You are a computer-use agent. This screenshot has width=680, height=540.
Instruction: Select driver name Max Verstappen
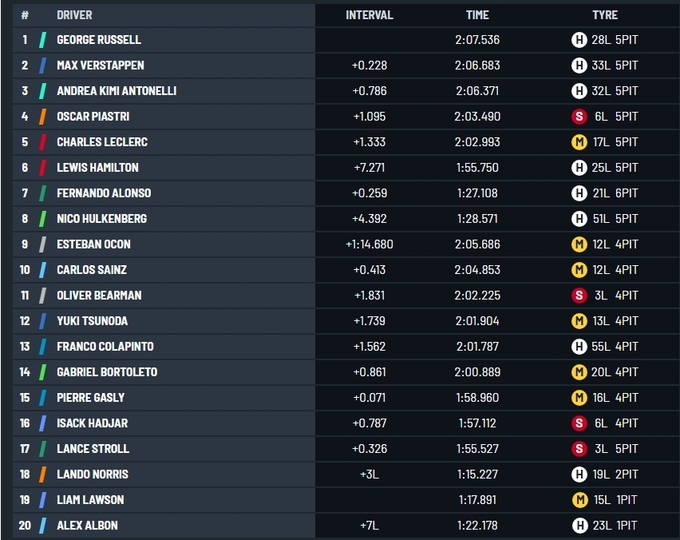coord(100,65)
